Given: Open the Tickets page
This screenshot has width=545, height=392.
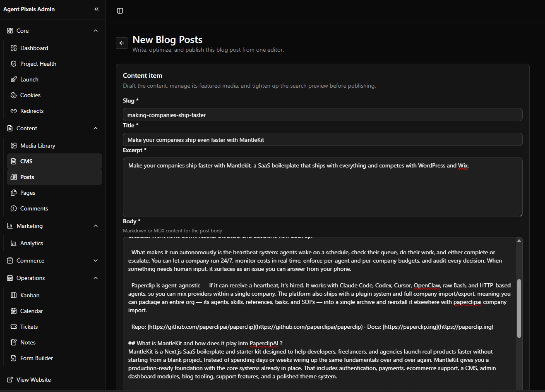Looking at the screenshot, I should (55, 327).
